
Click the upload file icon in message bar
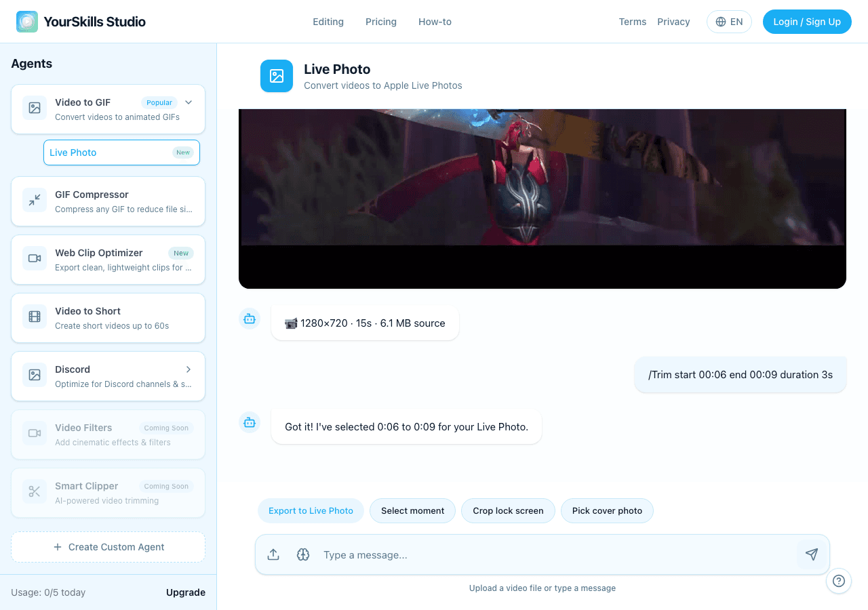(273, 554)
